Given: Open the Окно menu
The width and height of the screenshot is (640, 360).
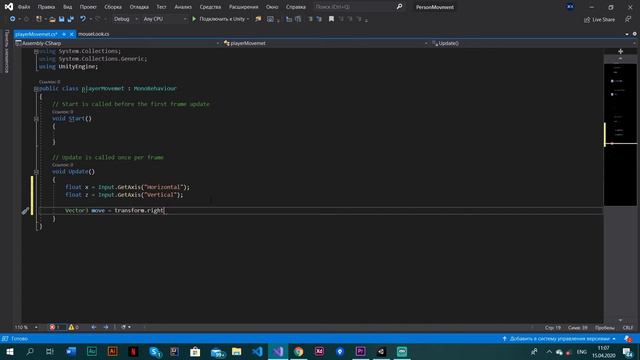Looking at the screenshot, I should click(272, 7).
